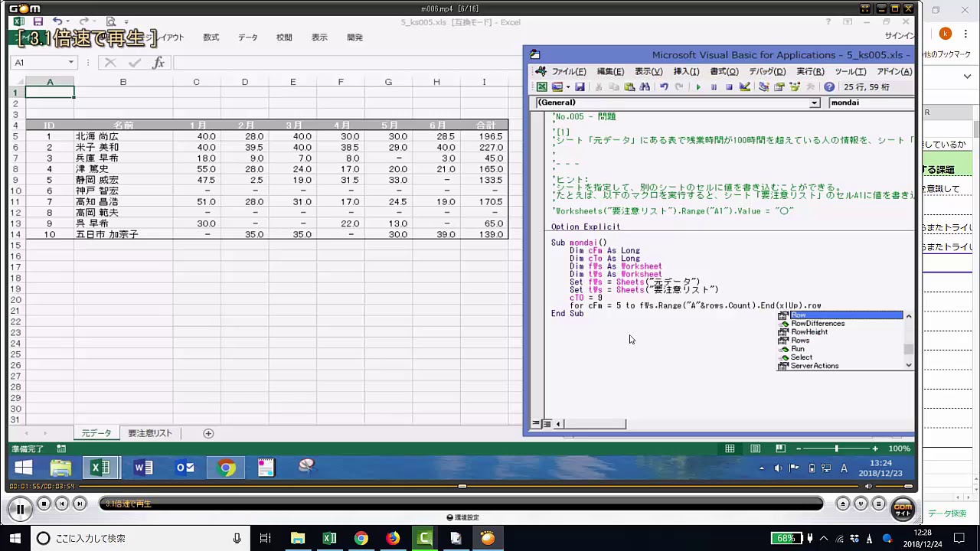Image resolution: width=980 pixels, height=551 pixels.
Task: Switch to the 要注意リスト sheet tab
Action: click(x=150, y=433)
